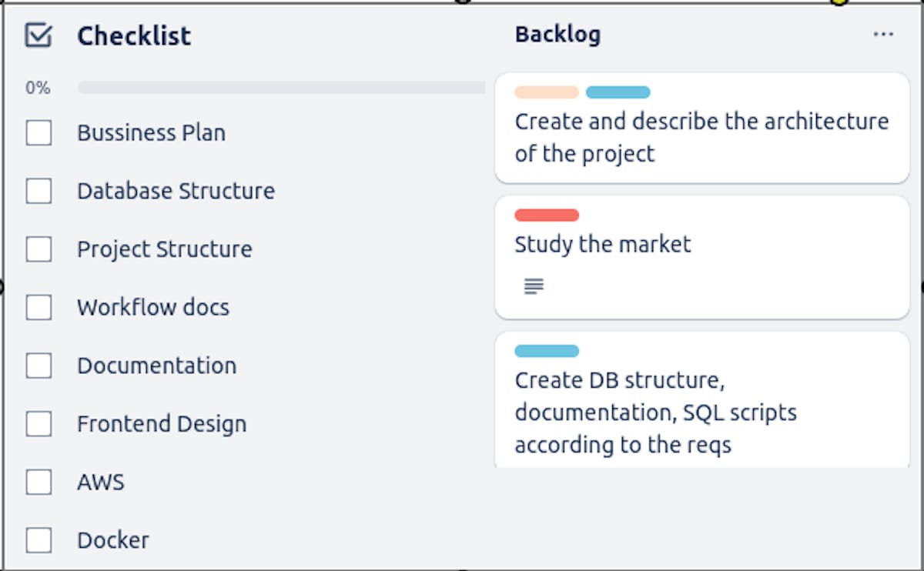Click the Checklist header checkmark icon
The image size is (924, 571).
[38, 35]
